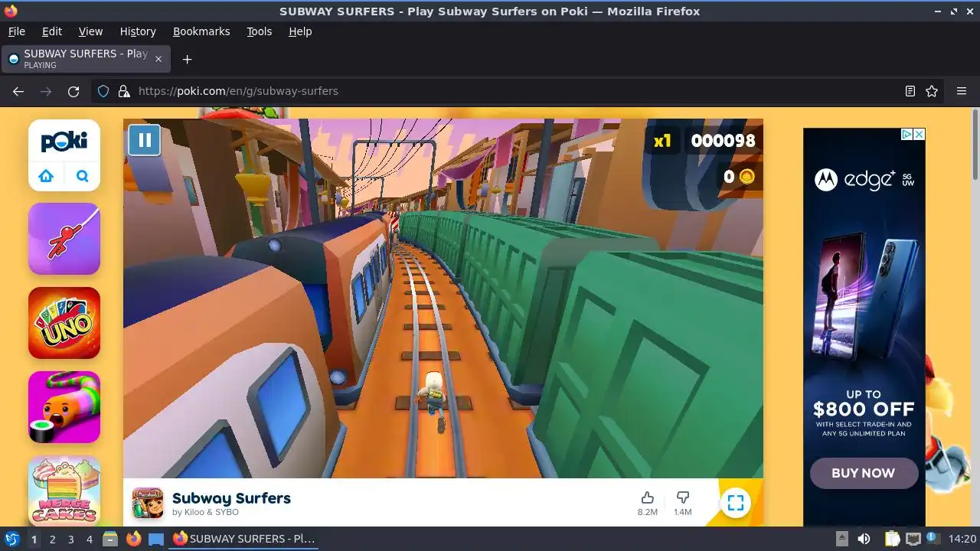Screen dimensions: 980x551
Task: Open clipboard manager tray icon
Action: click(892, 539)
